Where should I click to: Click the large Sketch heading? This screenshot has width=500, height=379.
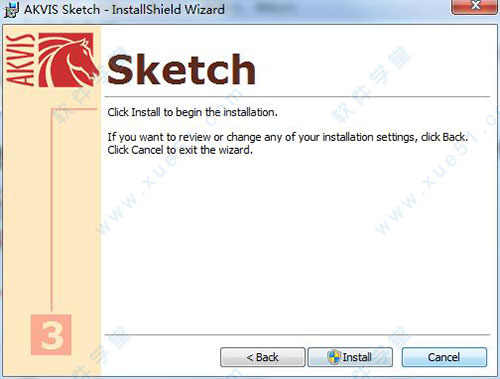click(x=182, y=69)
